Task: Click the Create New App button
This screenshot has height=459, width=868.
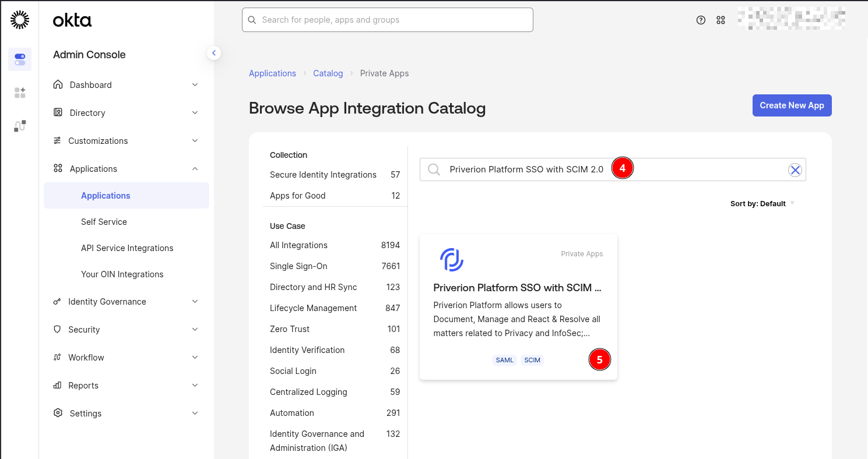Action: pos(792,105)
